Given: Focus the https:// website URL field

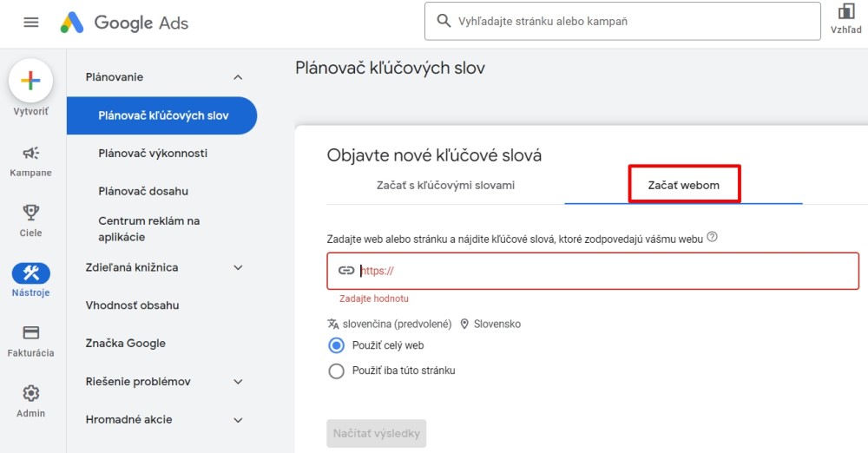Looking at the screenshot, I should click(593, 271).
